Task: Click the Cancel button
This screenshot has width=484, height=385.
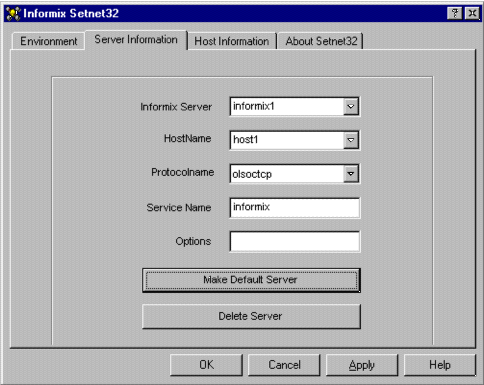Action: [284, 365]
